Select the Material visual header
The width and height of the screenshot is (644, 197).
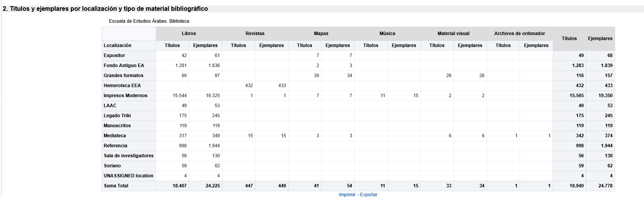[x=454, y=34]
